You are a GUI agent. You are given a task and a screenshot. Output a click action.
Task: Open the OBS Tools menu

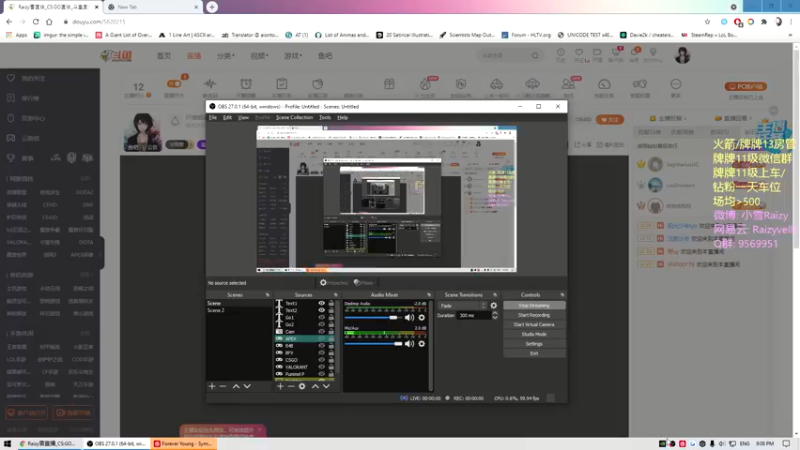(x=324, y=117)
